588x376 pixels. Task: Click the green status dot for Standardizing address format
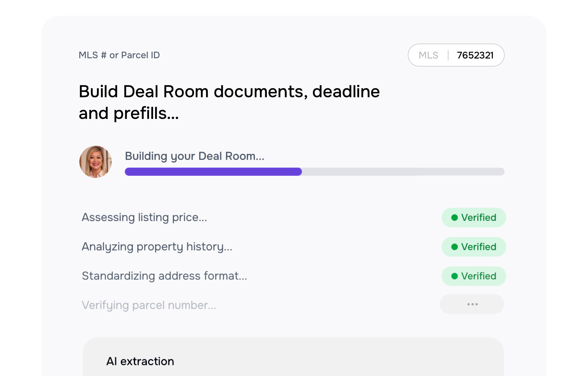455,276
